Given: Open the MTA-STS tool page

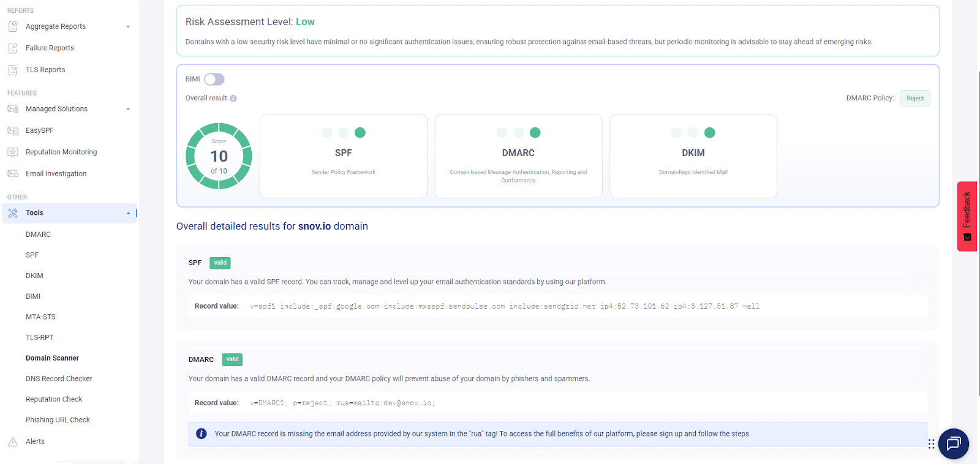Looking at the screenshot, I should click(40, 317).
